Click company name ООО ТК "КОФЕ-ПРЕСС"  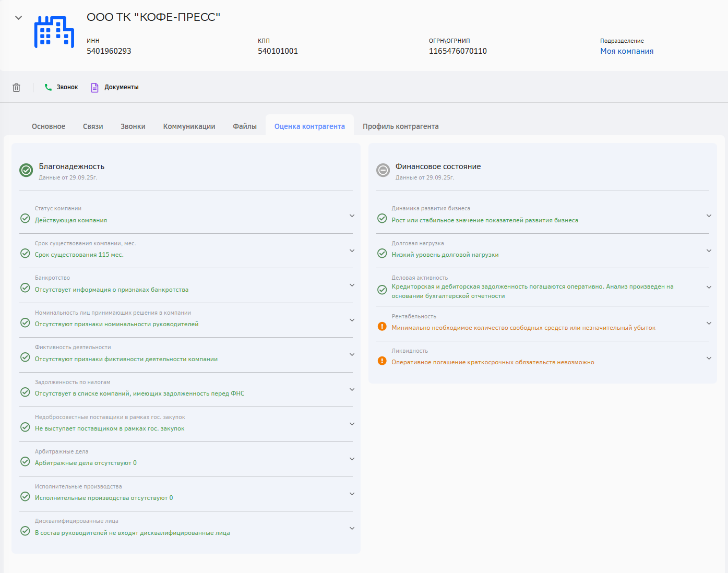click(153, 17)
